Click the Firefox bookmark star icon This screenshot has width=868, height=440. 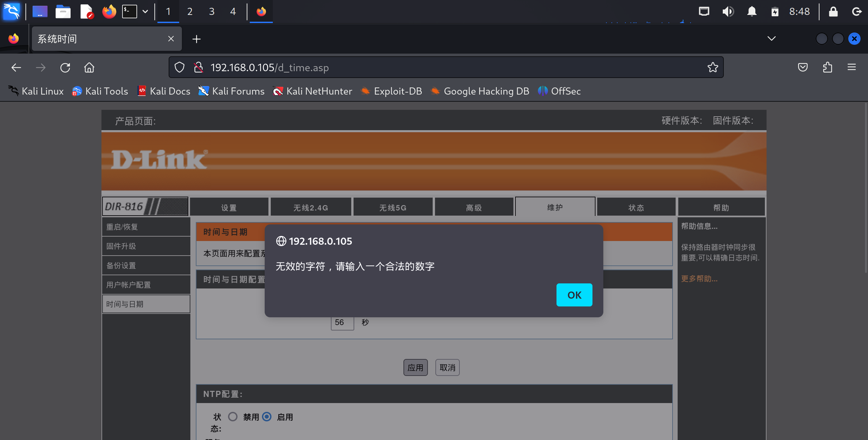713,67
